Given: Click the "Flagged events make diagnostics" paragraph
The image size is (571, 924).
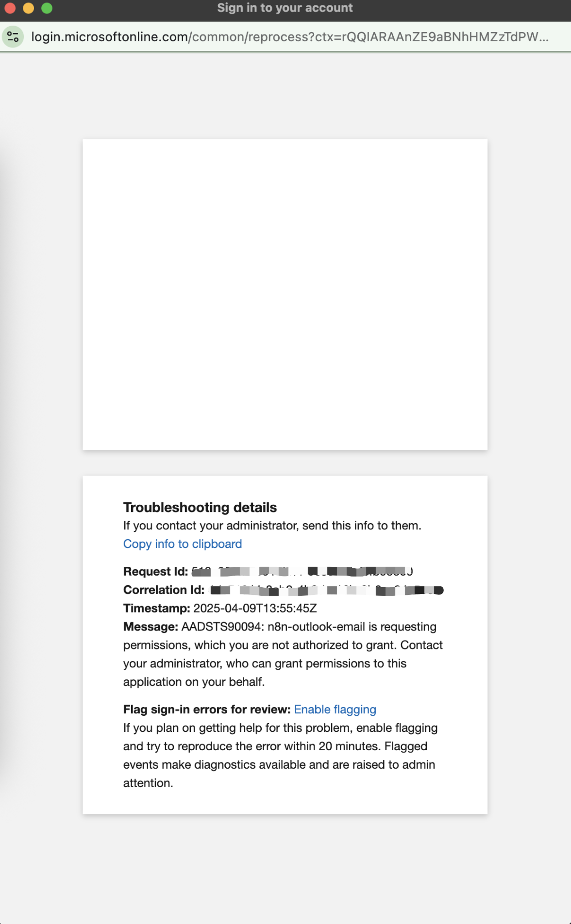Looking at the screenshot, I should (x=280, y=755).
